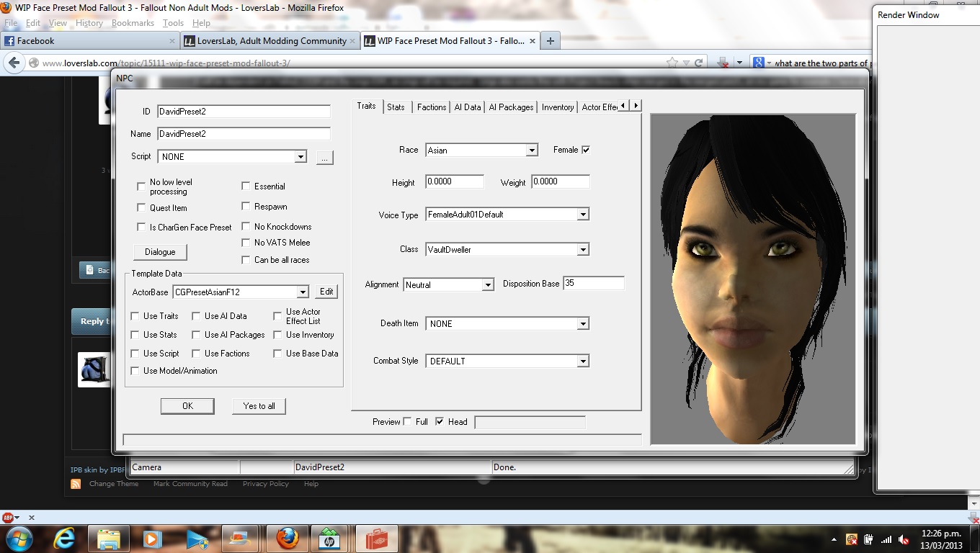
Task: Click the Dialogue button
Action: click(160, 252)
